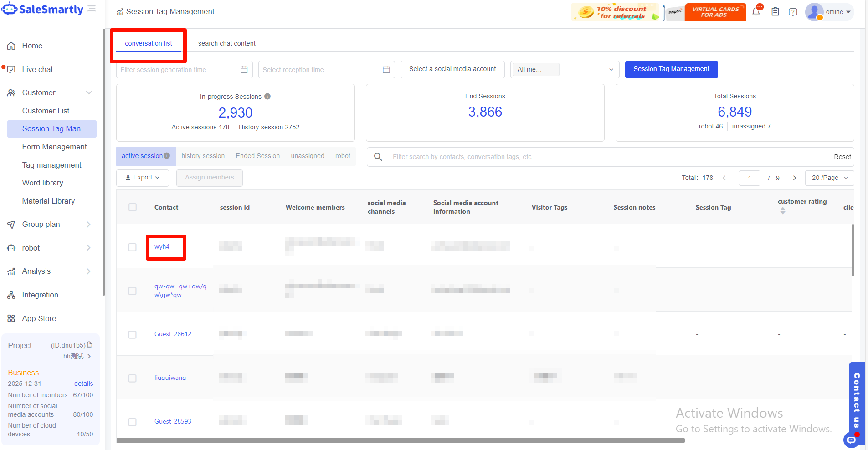Screen dimensions: 868x450
Task: Toggle the select-all checkbox in table header
Action: pyautogui.click(x=133, y=207)
